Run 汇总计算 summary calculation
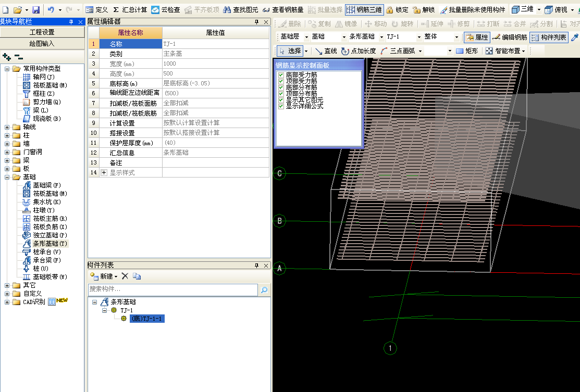580x392 pixels. pyautogui.click(x=130, y=10)
